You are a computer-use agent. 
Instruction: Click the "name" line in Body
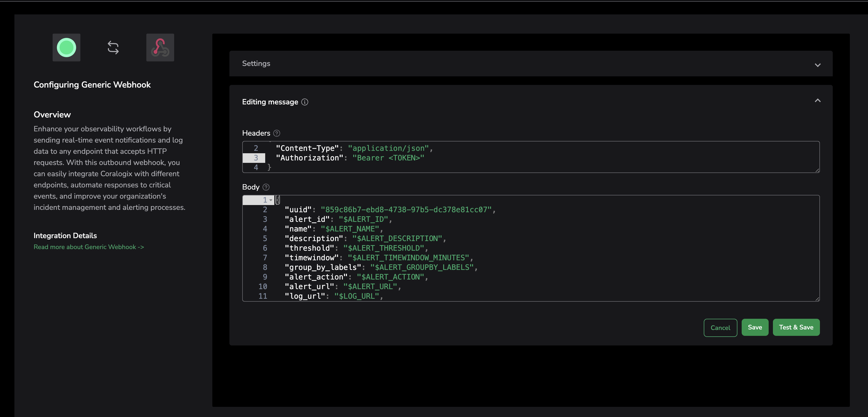(x=334, y=229)
